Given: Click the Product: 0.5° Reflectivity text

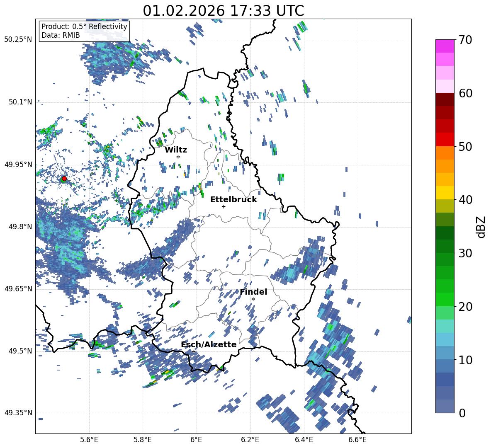Looking at the screenshot, I should coord(84,26).
